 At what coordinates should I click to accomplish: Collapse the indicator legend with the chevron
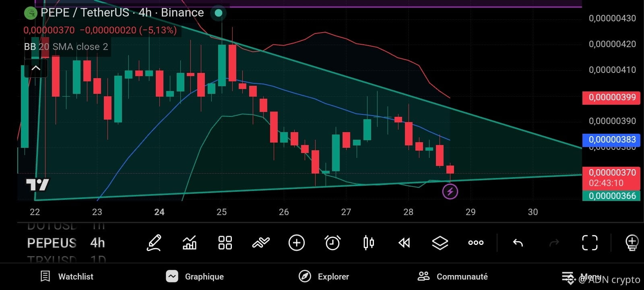[36, 68]
